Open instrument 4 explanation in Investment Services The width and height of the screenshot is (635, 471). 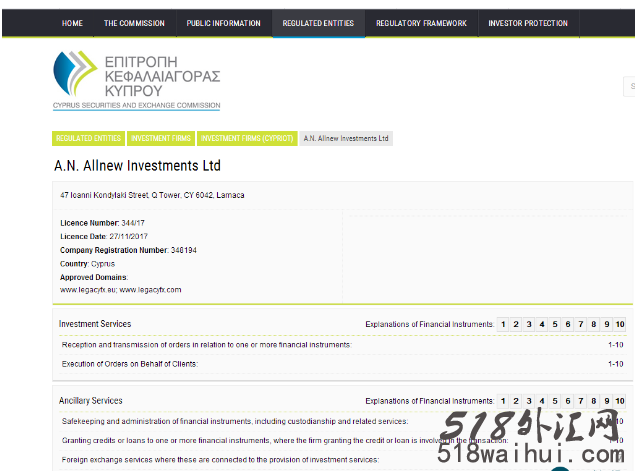542,324
